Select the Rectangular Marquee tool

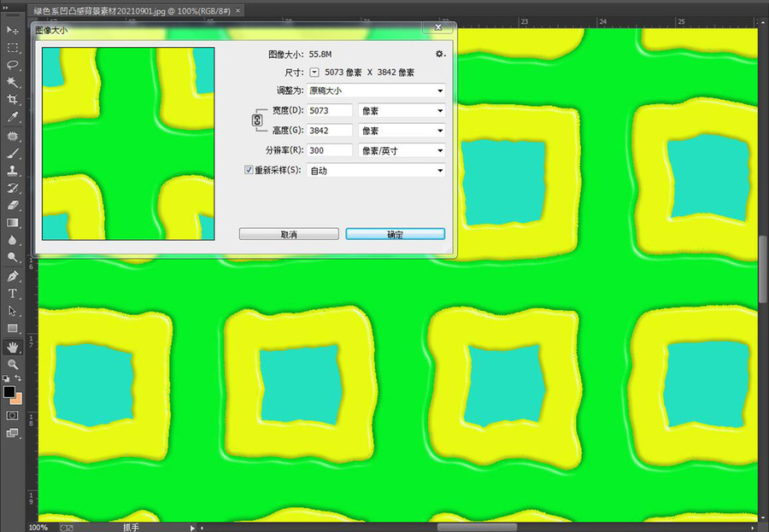(x=12, y=48)
